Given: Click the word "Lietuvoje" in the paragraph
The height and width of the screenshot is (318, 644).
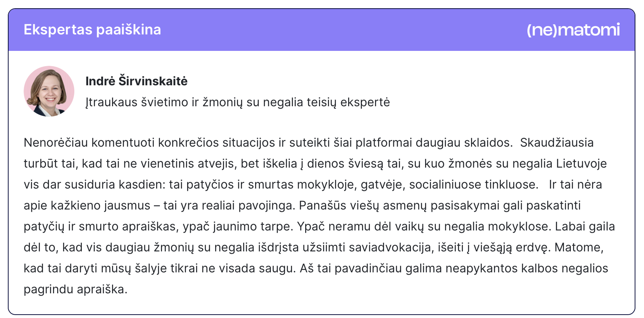Looking at the screenshot, I should (581, 163).
